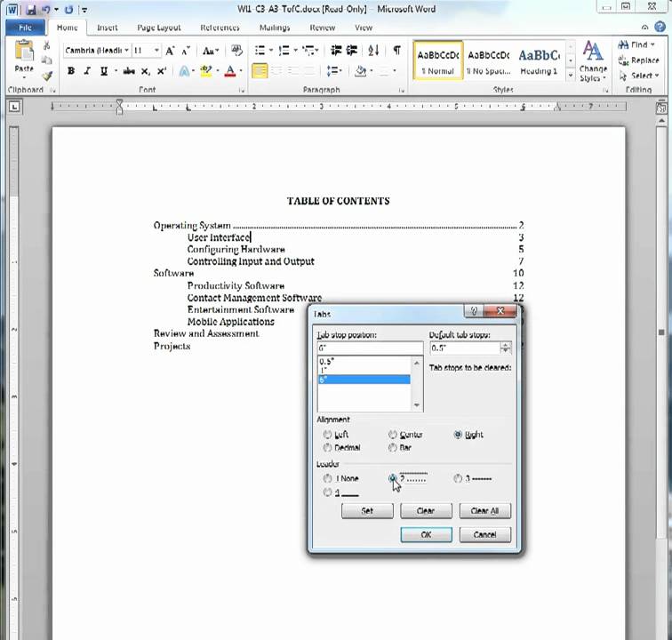Click the Cut scissors icon
Image resolution: width=672 pixels, height=640 pixels.
click(x=47, y=45)
